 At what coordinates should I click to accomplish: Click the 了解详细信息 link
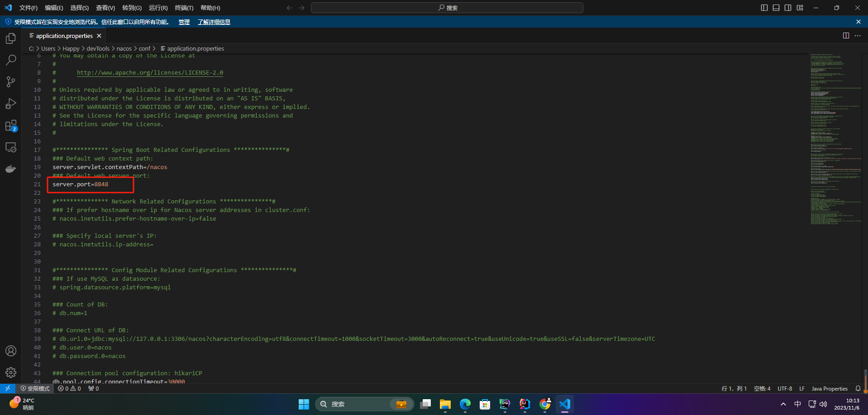[214, 22]
